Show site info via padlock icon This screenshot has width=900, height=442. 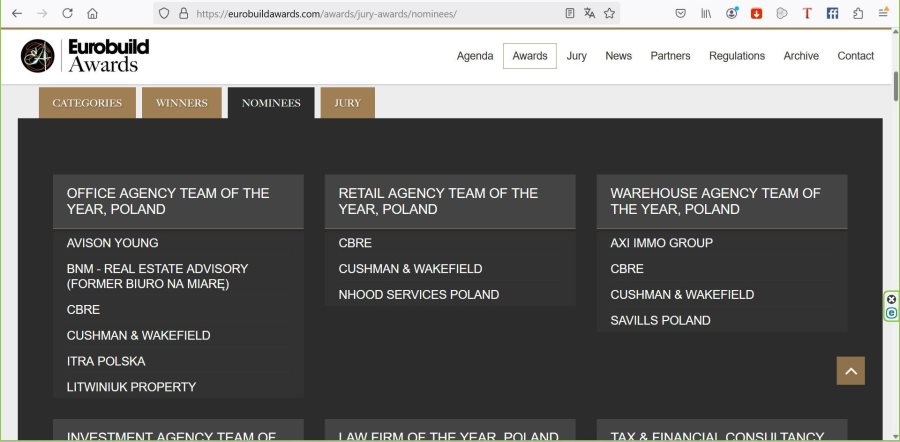coord(183,14)
